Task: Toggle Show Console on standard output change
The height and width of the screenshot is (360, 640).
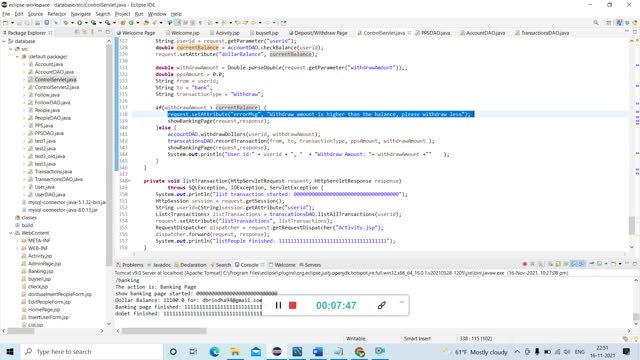Action: click(574, 264)
